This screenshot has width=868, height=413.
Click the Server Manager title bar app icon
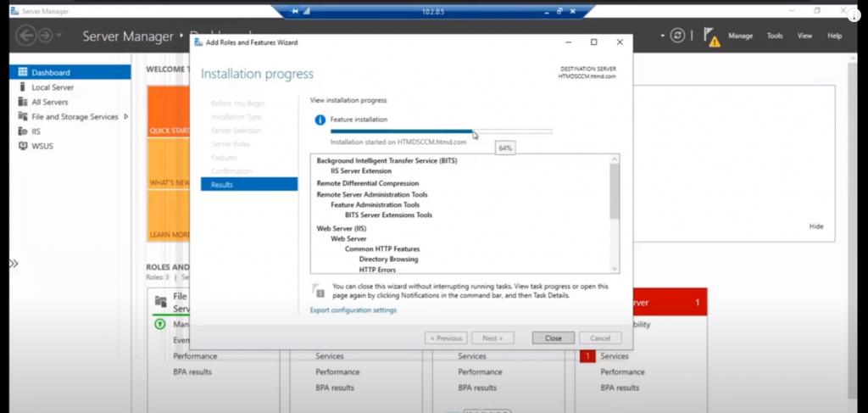click(14, 11)
